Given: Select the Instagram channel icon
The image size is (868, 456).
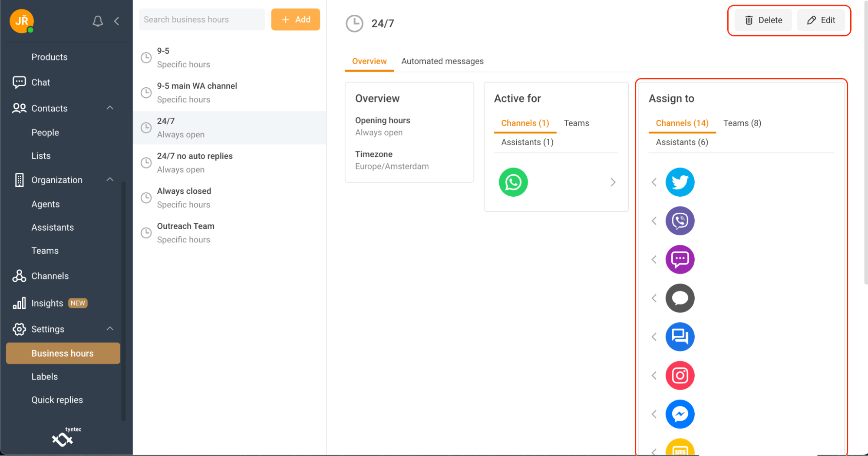Looking at the screenshot, I should click(680, 375).
